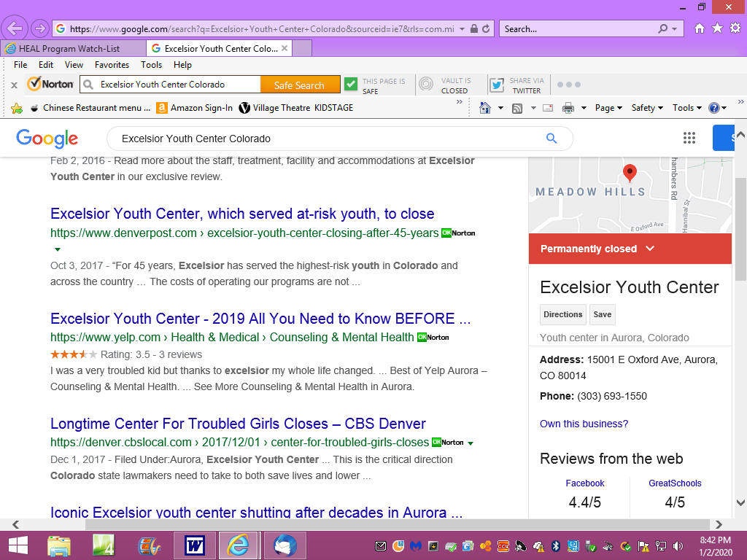
Task: Click the orange Safe Search button
Action: click(x=300, y=85)
